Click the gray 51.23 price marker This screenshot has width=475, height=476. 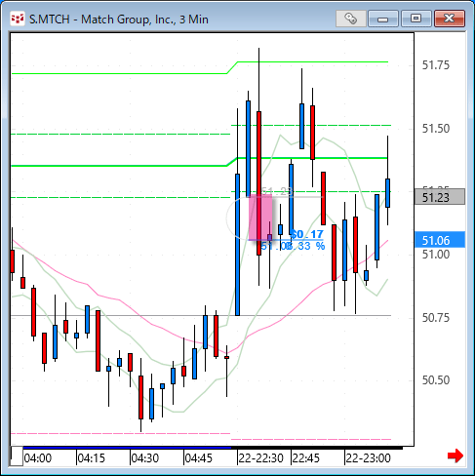click(440, 197)
